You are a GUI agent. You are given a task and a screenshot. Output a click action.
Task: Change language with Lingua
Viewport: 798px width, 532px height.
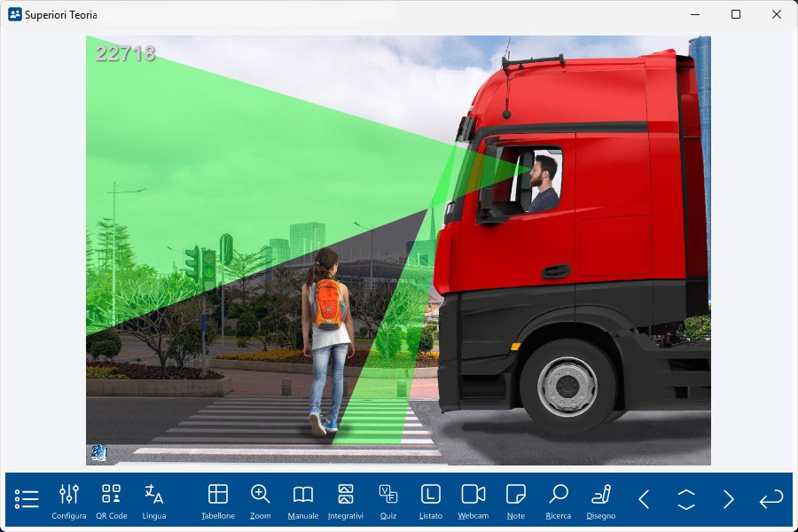pos(154,501)
